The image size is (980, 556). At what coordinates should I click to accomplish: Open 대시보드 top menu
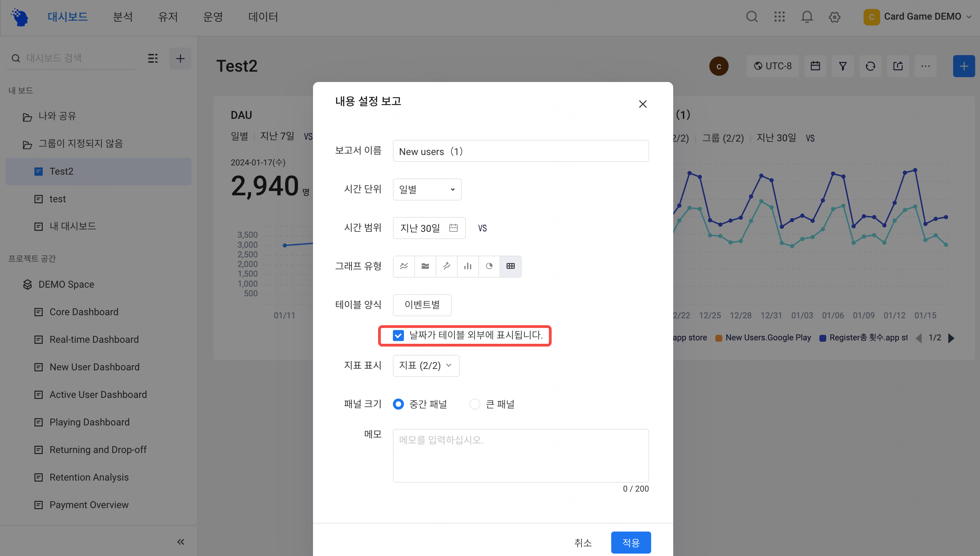[x=67, y=17]
